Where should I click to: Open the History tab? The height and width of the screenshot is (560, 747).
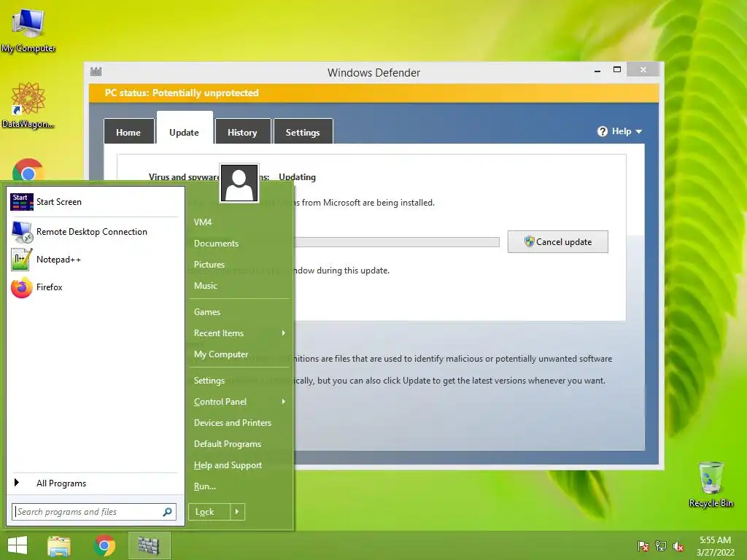click(242, 132)
